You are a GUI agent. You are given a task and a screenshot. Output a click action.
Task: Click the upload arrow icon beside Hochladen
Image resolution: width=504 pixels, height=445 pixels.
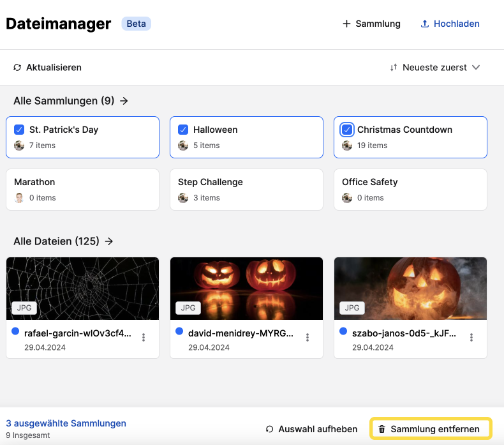click(425, 24)
